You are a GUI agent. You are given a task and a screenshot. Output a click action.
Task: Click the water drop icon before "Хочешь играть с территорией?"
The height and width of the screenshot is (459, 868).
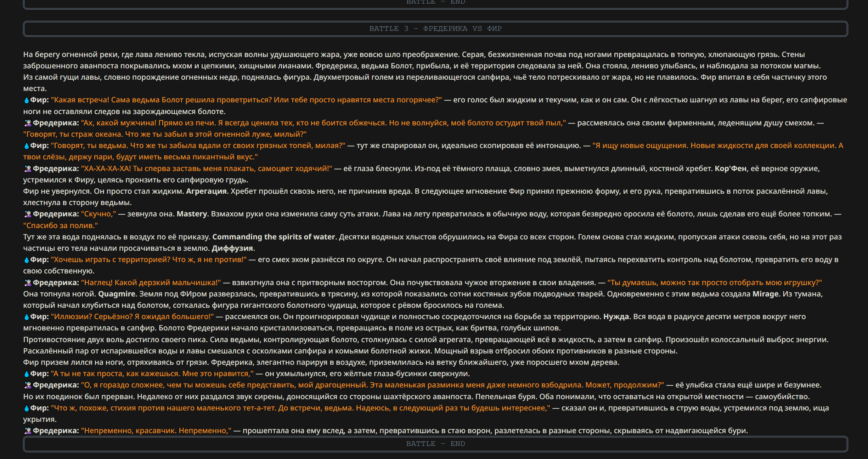(x=27, y=260)
